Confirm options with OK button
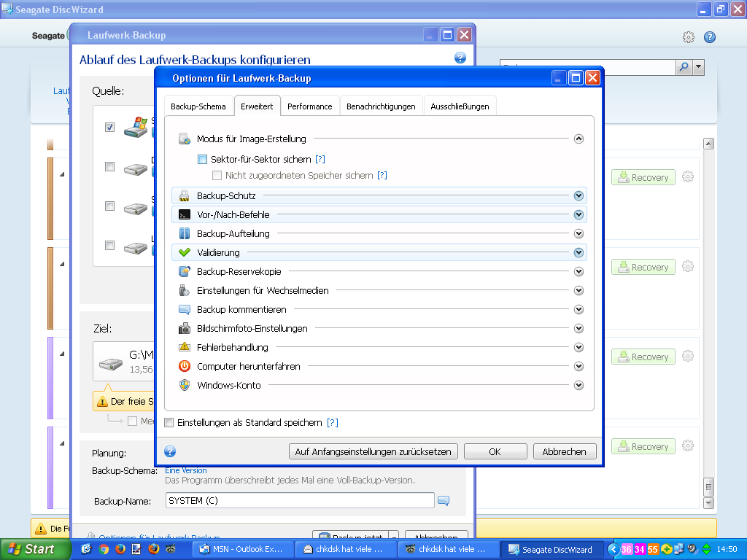The image size is (747, 560). 495,451
